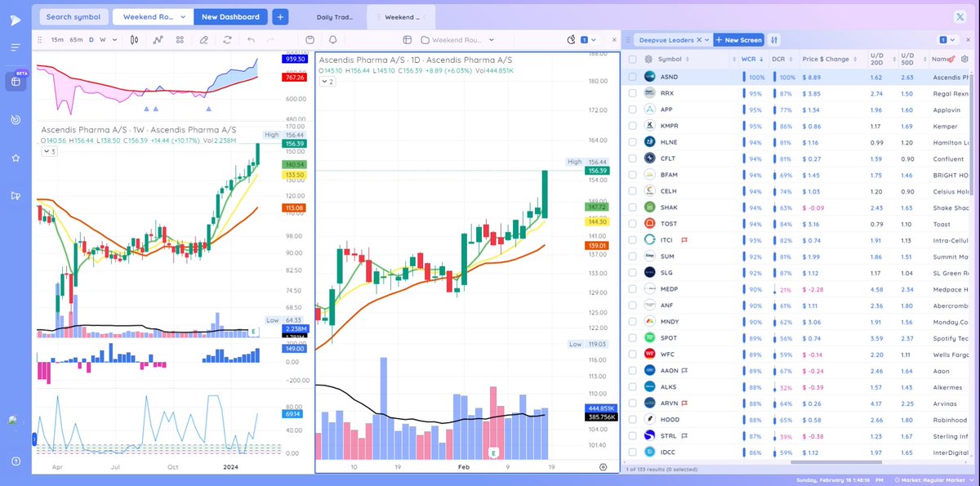Viewport: 980px width, 486px height.
Task: Open the screener panel link number dropdown
Action: click(947, 39)
